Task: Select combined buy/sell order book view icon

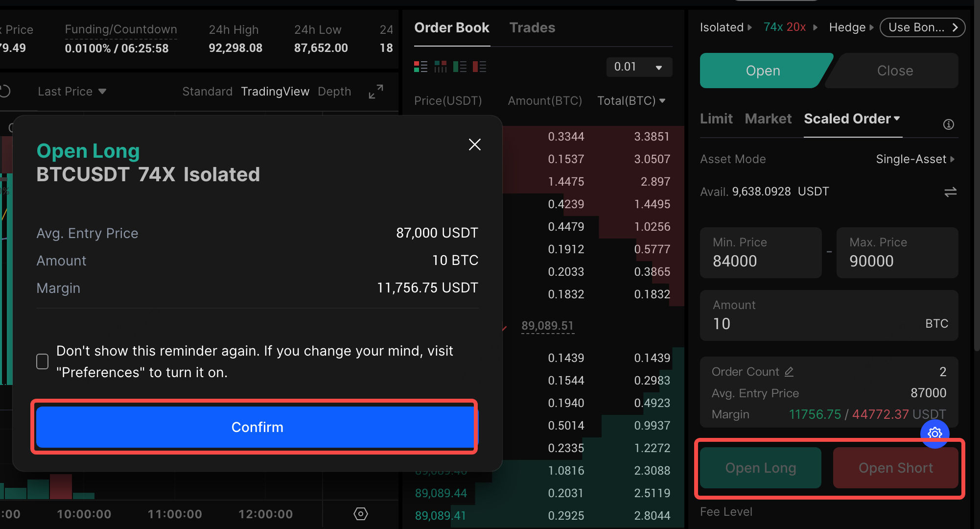Action: click(x=420, y=67)
